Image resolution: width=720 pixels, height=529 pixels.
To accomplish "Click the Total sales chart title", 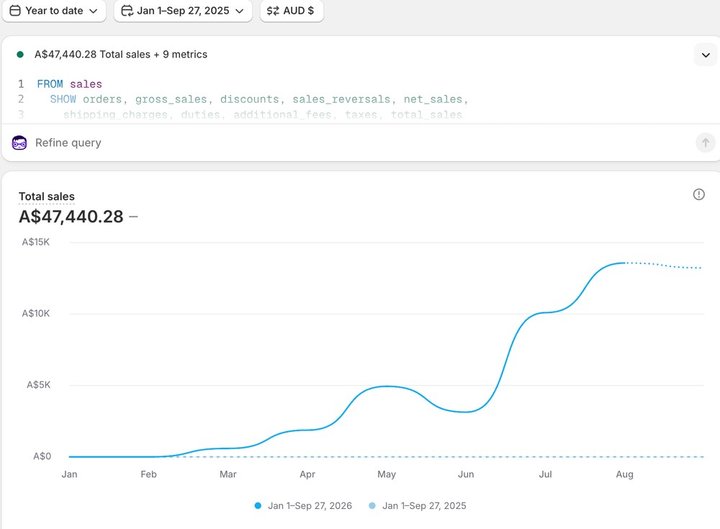I will click(x=46, y=197).
